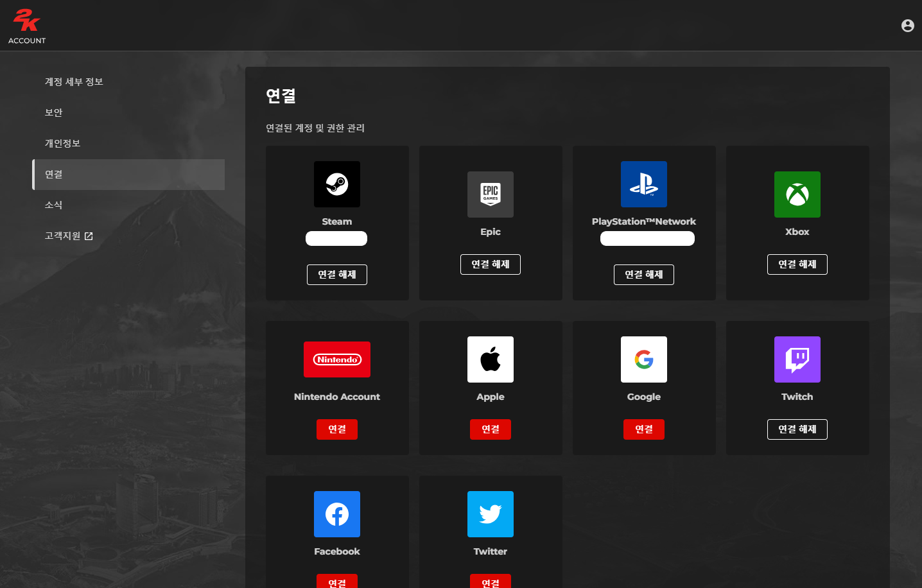Connect Google with red 연결 button

(644, 429)
